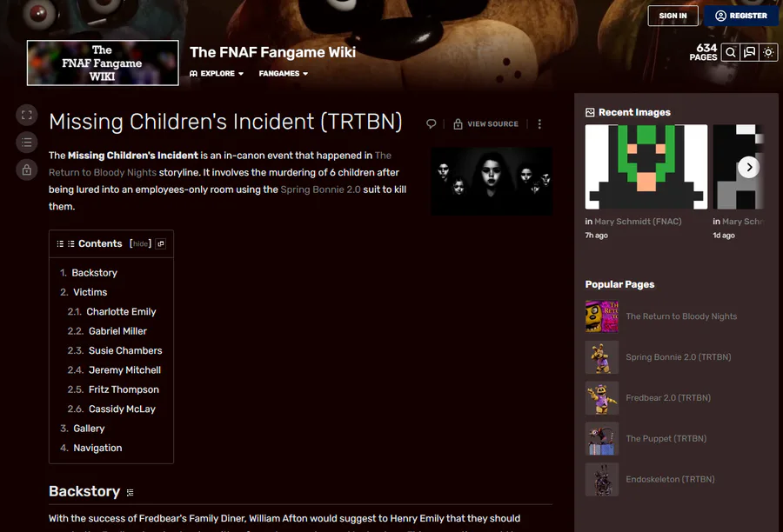Jump to Jeremy Mitchell in Contents
The width and height of the screenshot is (783, 532).
click(x=124, y=369)
